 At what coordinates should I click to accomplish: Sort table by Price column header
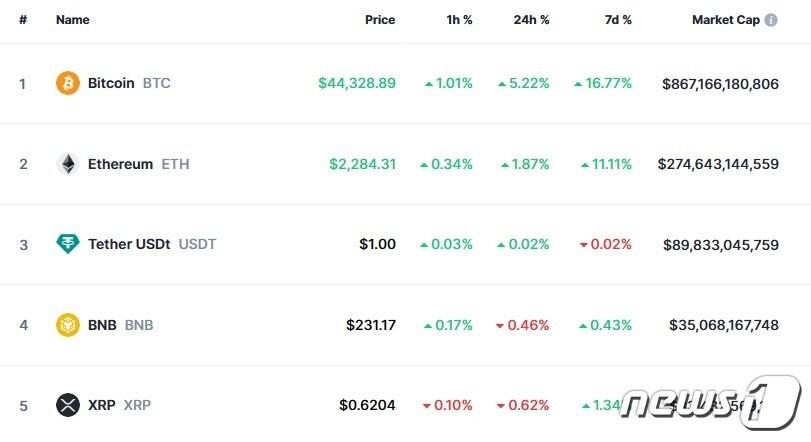(x=380, y=20)
